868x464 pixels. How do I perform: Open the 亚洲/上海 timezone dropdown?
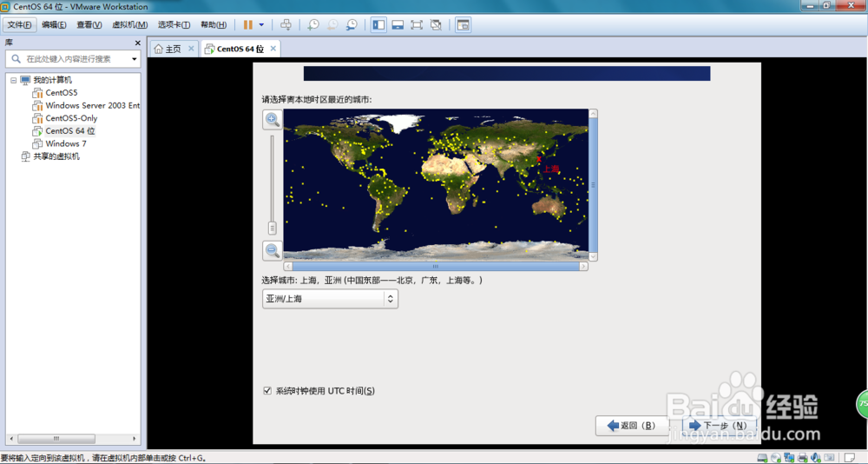[330, 299]
